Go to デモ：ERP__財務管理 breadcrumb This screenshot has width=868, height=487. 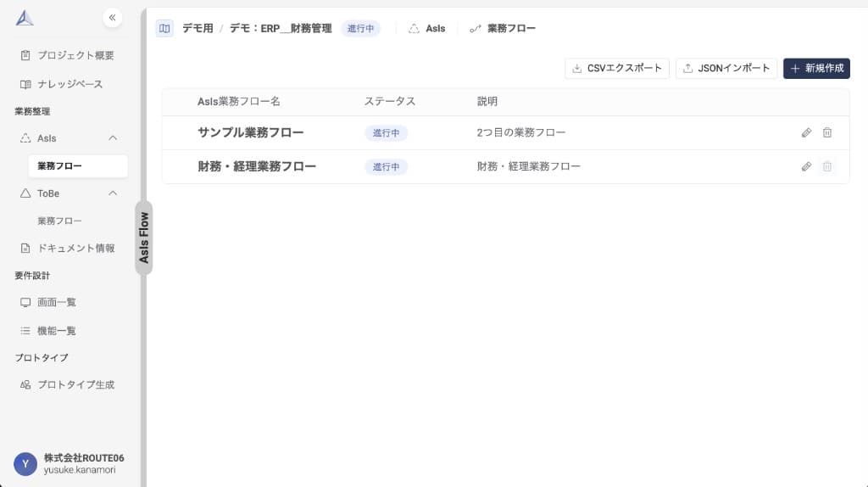point(281,28)
